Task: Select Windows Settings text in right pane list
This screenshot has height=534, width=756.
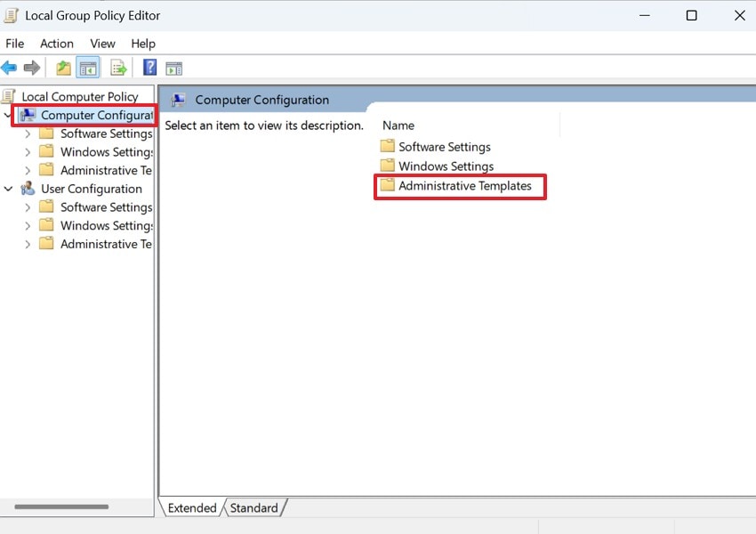Action: 446,166
